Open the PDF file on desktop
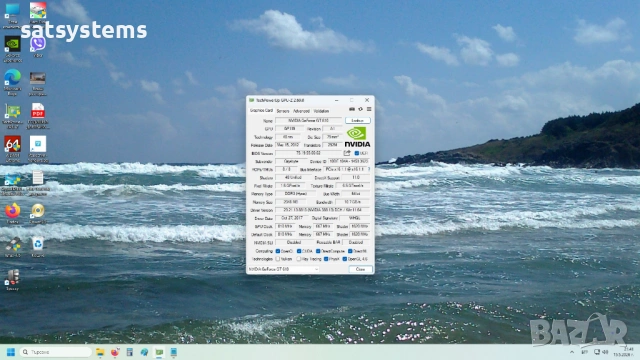The height and width of the screenshot is (360, 640). click(x=38, y=111)
